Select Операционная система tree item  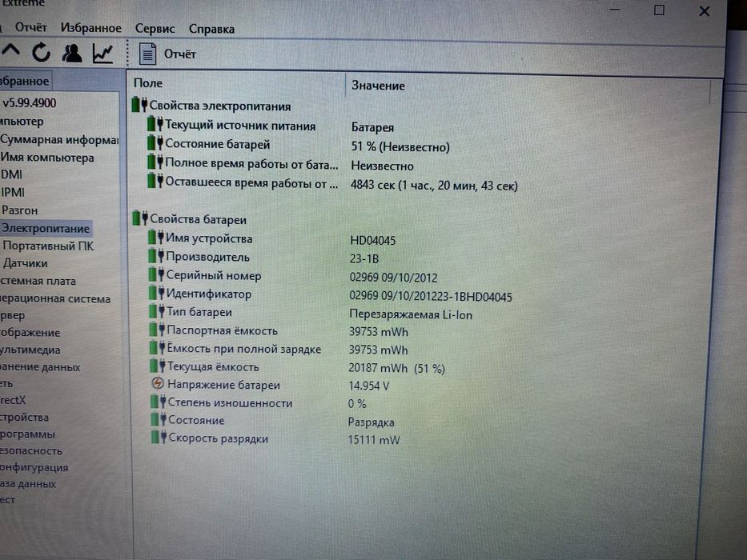[54, 298]
